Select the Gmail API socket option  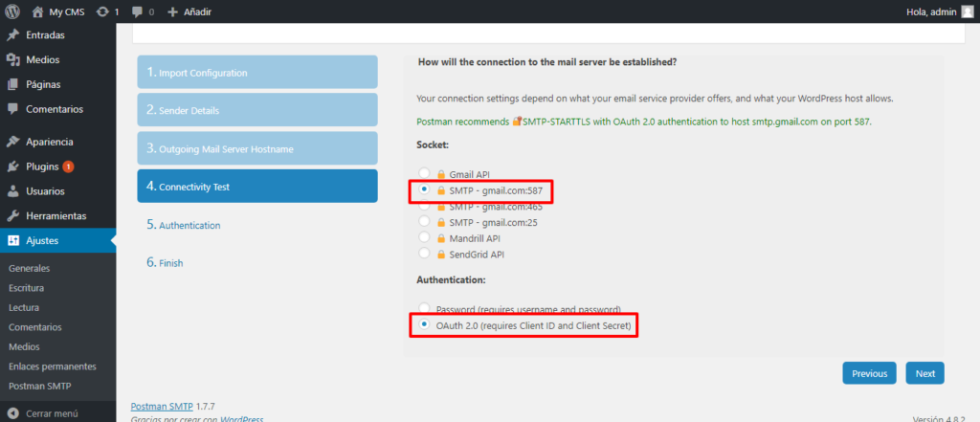point(424,172)
